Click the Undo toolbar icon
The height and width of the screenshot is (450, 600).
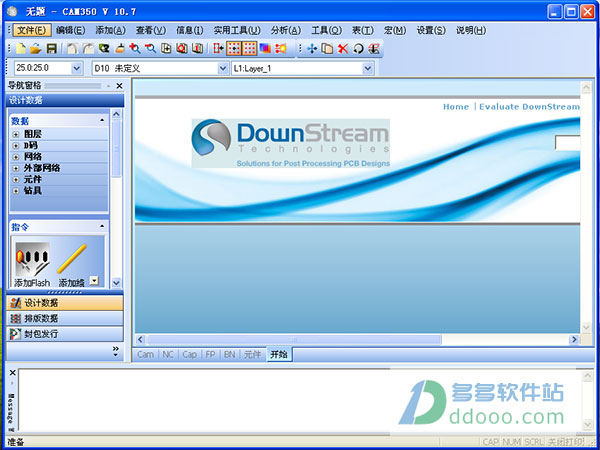tap(72, 48)
